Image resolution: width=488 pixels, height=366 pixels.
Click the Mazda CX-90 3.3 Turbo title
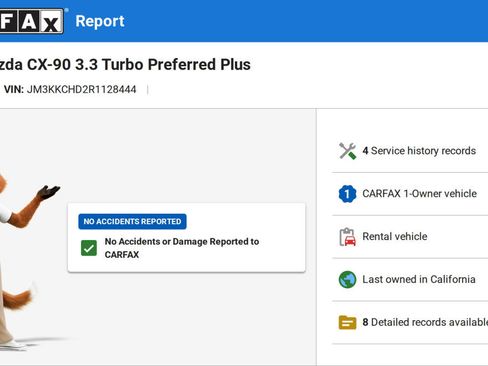(125, 64)
